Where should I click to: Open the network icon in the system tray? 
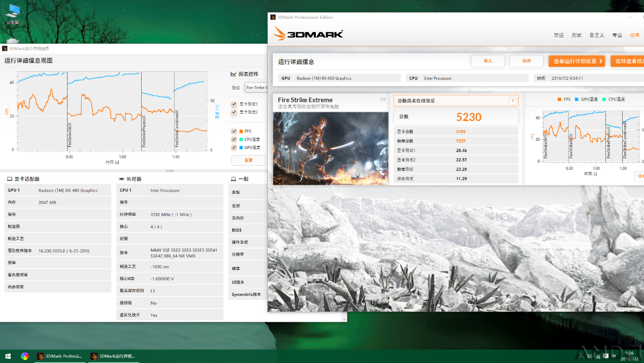point(597,356)
